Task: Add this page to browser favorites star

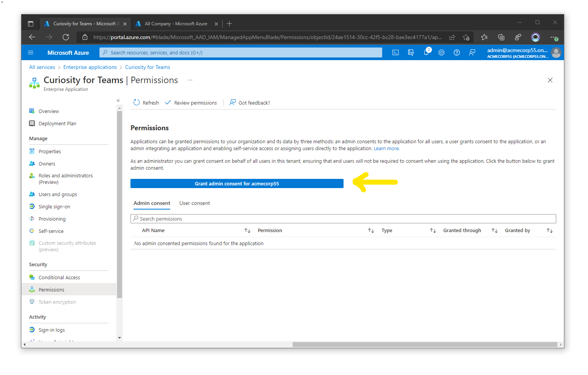Action: 466,37
